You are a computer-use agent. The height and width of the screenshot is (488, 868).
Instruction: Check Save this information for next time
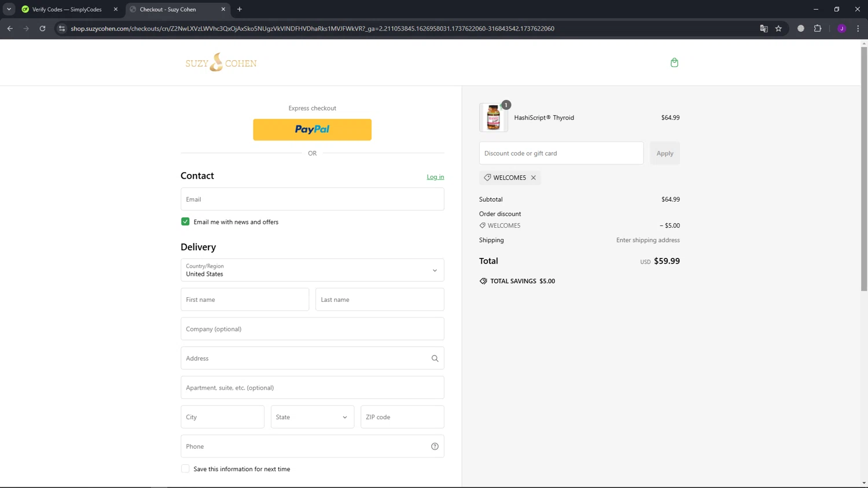click(x=185, y=469)
